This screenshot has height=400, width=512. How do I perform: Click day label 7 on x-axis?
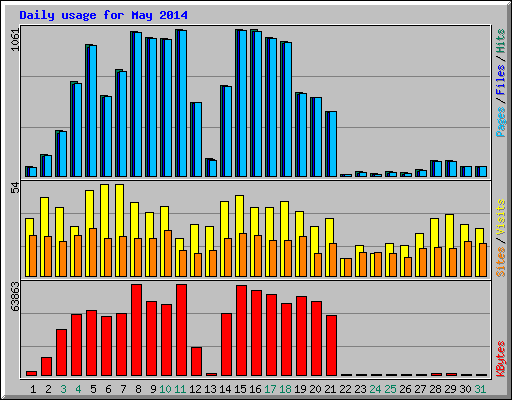[123, 389]
